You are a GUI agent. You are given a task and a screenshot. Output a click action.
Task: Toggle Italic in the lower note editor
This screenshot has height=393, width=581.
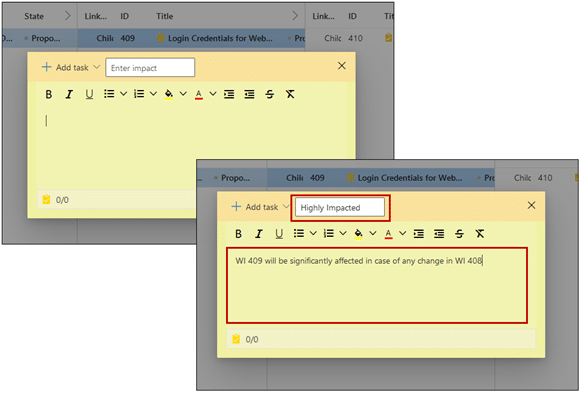(x=259, y=234)
